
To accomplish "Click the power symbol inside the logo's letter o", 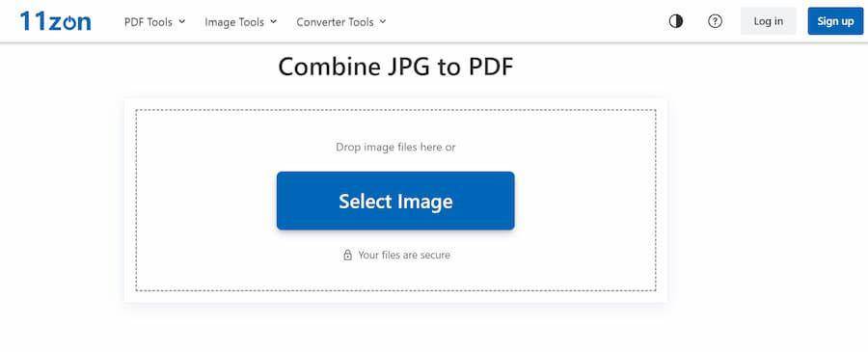I will pyautogui.click(x=71, y=22).
